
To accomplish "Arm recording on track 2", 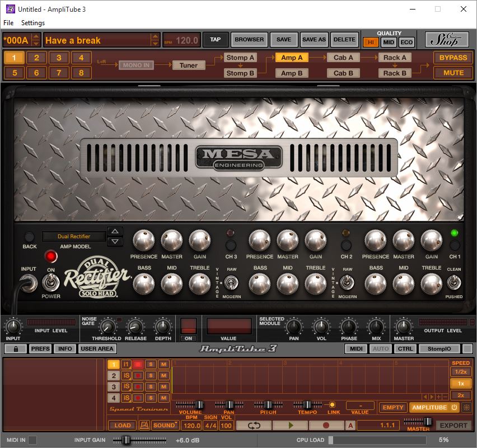I will click(x=138, y=376).
